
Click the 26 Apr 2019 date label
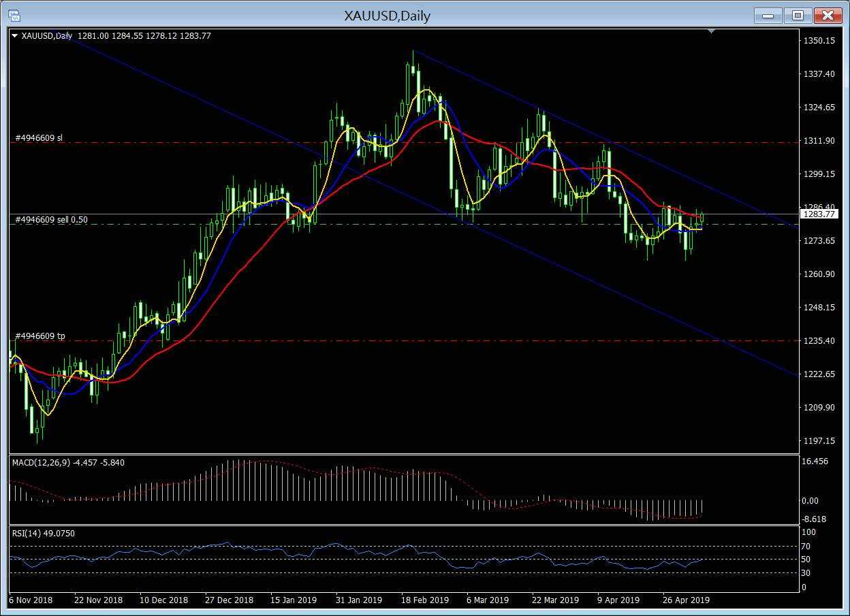(x=687, y=600)
